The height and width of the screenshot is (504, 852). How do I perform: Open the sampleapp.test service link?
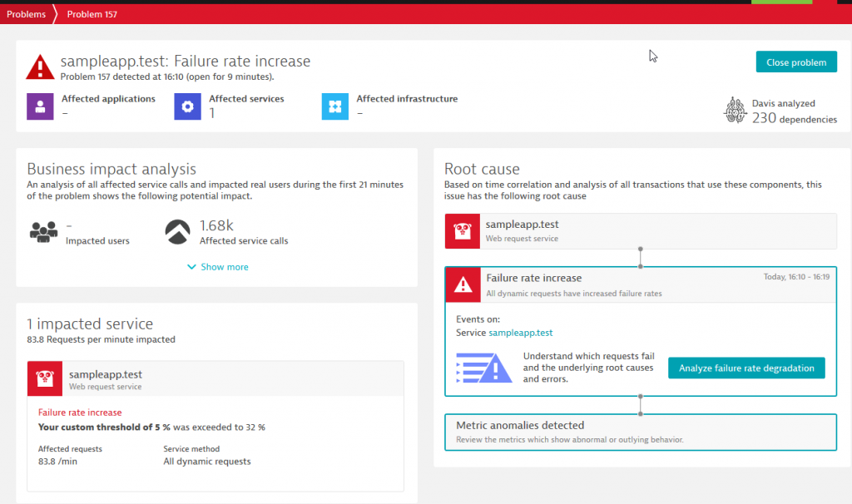pyautogui.click(x=520, y=333)
